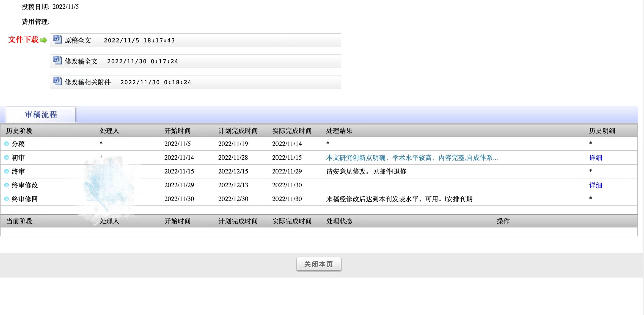Click Word icon beside 修改稿全文
This screenshot has width=644, height=315.
(x=57, y=60)
